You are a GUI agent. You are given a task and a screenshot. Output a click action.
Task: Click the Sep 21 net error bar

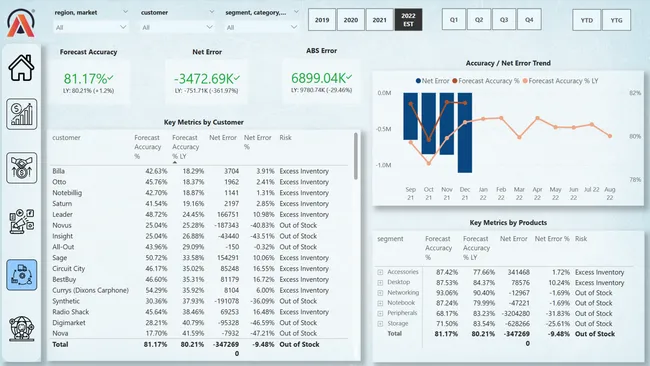(x=410, y=116)
